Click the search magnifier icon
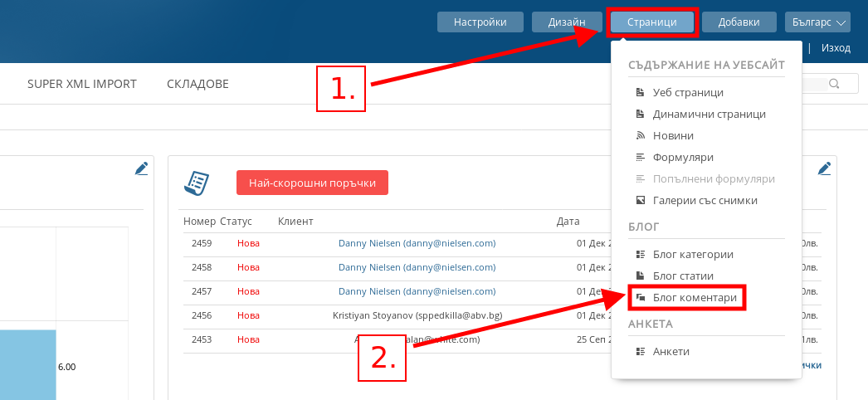Image resolution: width=868 pixels, height=400 pixels. point(833,83)
